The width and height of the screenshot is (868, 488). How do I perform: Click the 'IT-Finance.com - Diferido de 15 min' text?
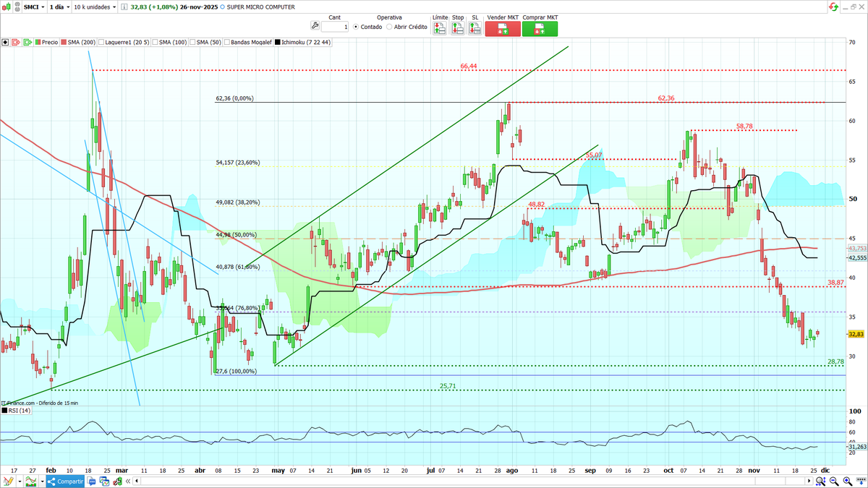click(39, 403)
